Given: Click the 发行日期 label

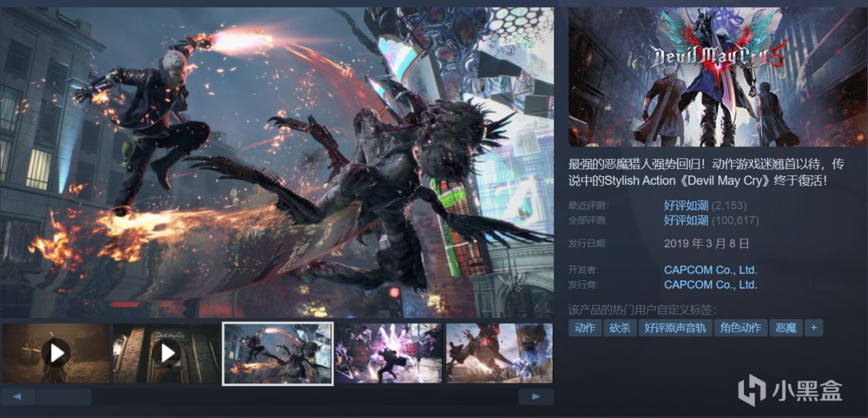Looking at the screenshot, I should pyautogui.click(x=589, y=243).
